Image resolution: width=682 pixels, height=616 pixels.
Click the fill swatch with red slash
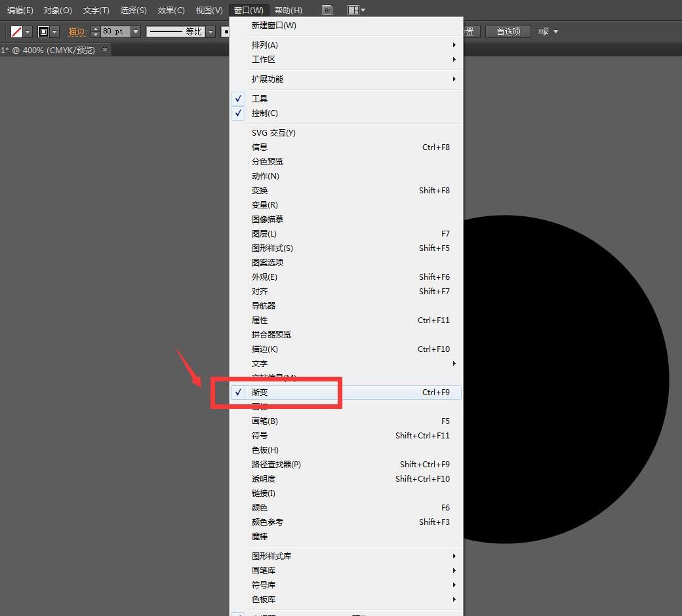[16, 31]
